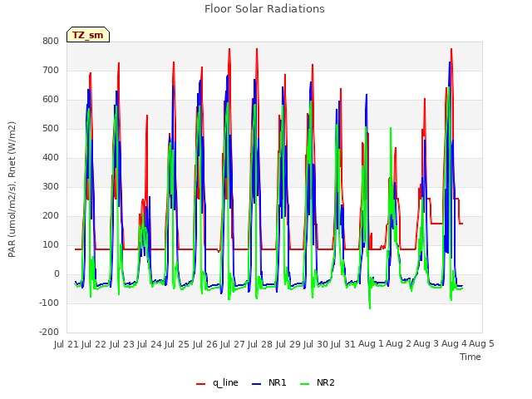
Task: Click the 800 y-axis tick label
Action: pyautogui.click(x=51, y=41)
